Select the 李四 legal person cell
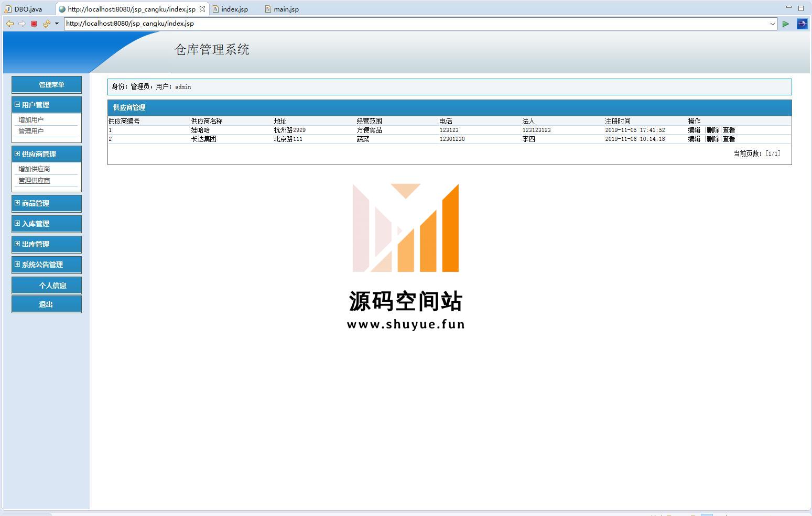The image size is (812, 516). pos(528,139)
